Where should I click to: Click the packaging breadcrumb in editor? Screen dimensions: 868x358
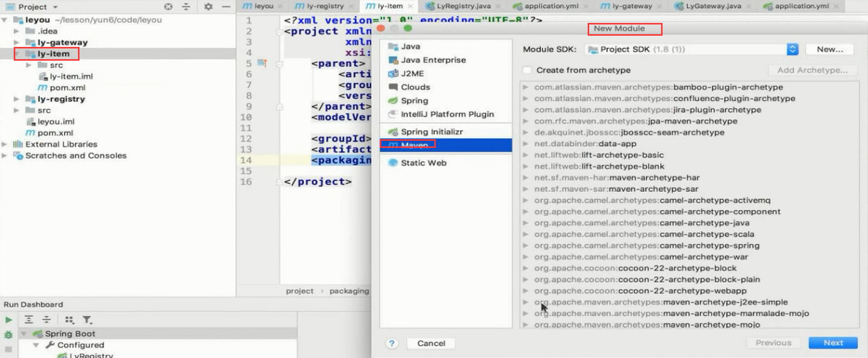349,291
